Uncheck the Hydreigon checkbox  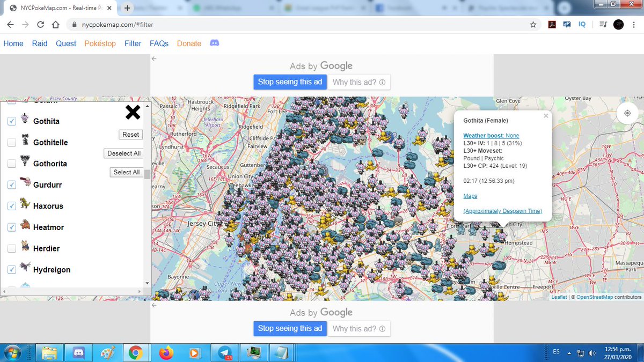coord(11,270)
